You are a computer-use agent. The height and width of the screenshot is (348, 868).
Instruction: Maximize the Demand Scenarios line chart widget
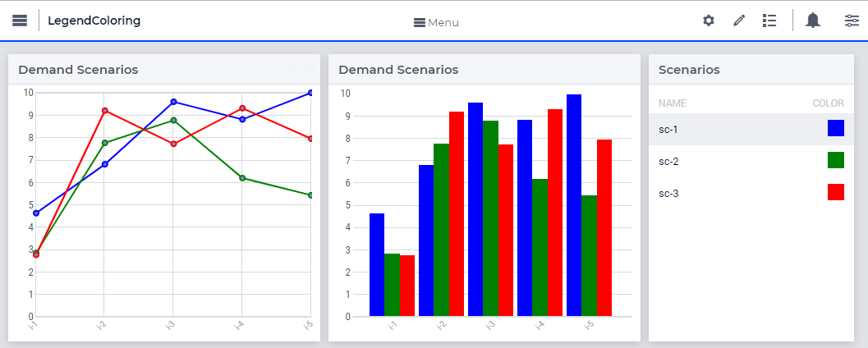(291, 69)
